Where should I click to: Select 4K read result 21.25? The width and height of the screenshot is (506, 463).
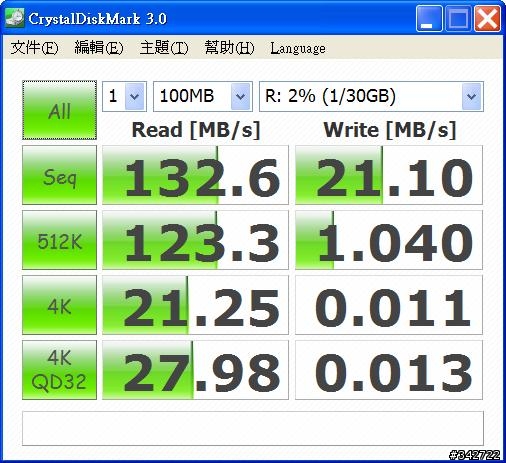(195, 305)
